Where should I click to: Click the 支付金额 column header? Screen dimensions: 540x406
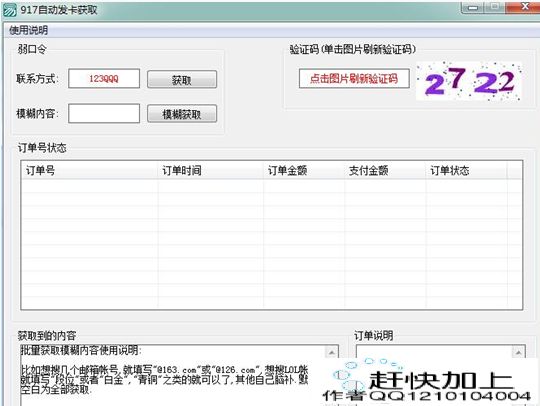[x=385, y=170]
